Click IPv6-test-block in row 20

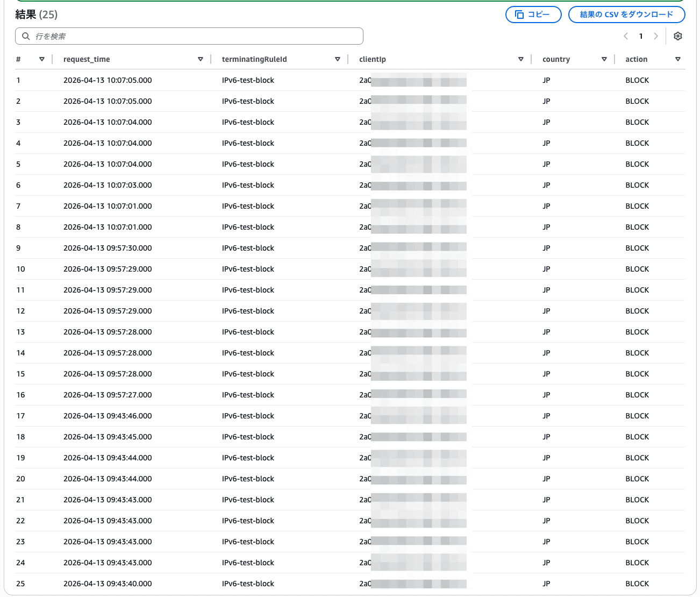[x=248, y=479]
